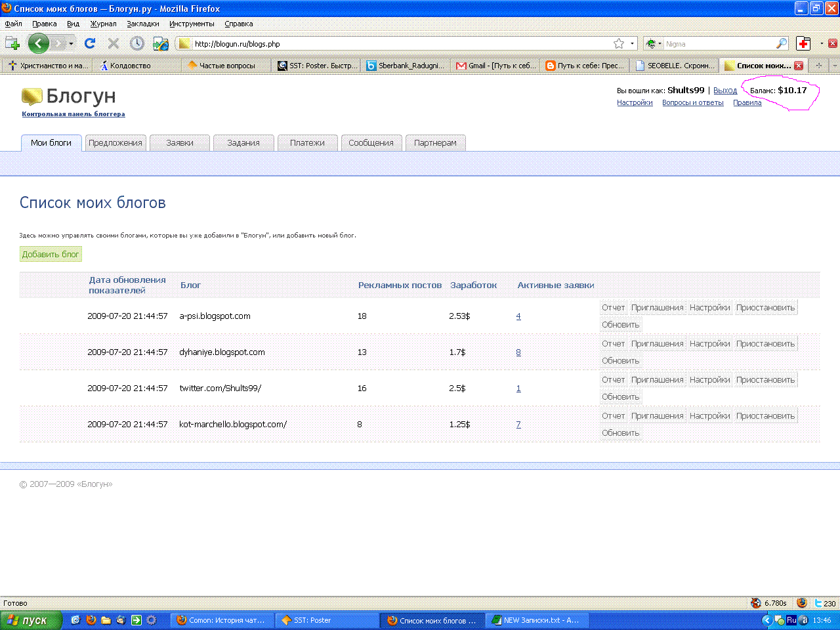Expand hidden tray icons with the arrow
This screenshot has width=840, height=630.
[x=766, y=620]
